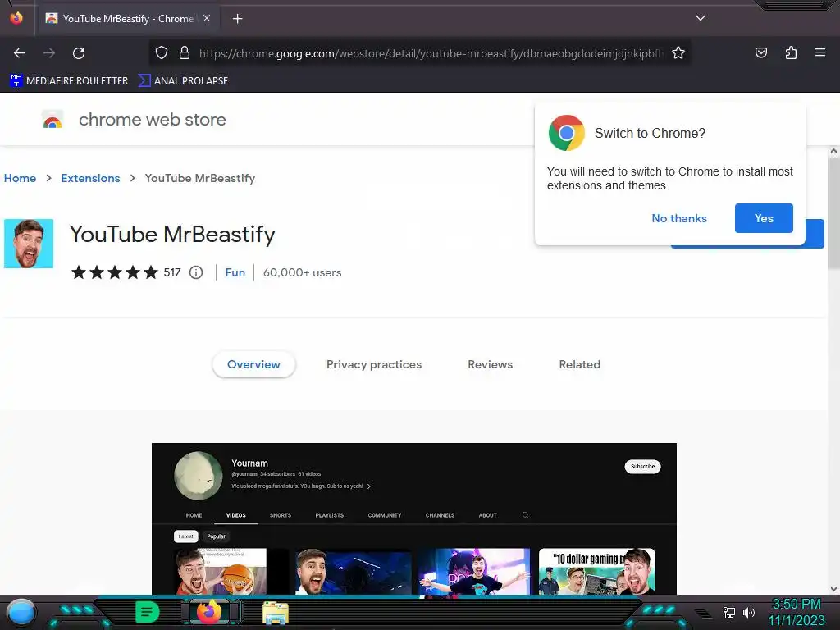Image resolution: width=840 pixels, height=630 pixels.
Task: Dismiss dialog with No thanks
Action: tap(679, 218)
